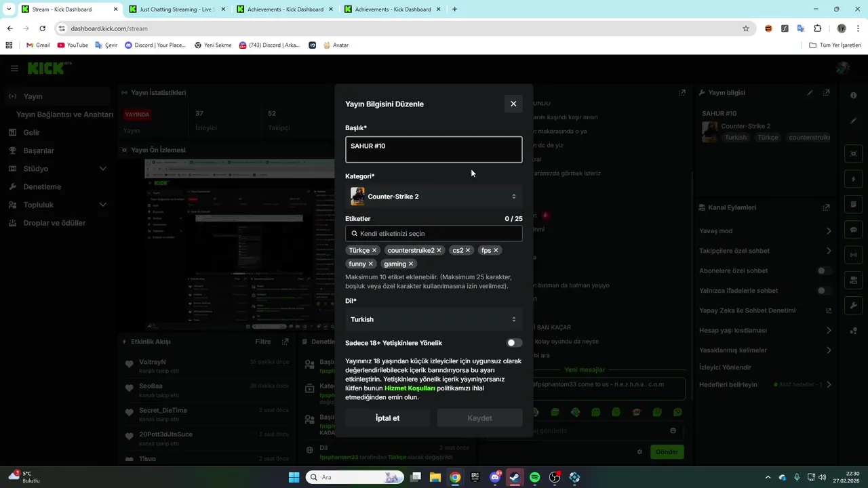Image resolution: width=868 pixels, height=488 pixels.
Task: Open the hamburger menu beside Kick logo
Action: point(14,68)
